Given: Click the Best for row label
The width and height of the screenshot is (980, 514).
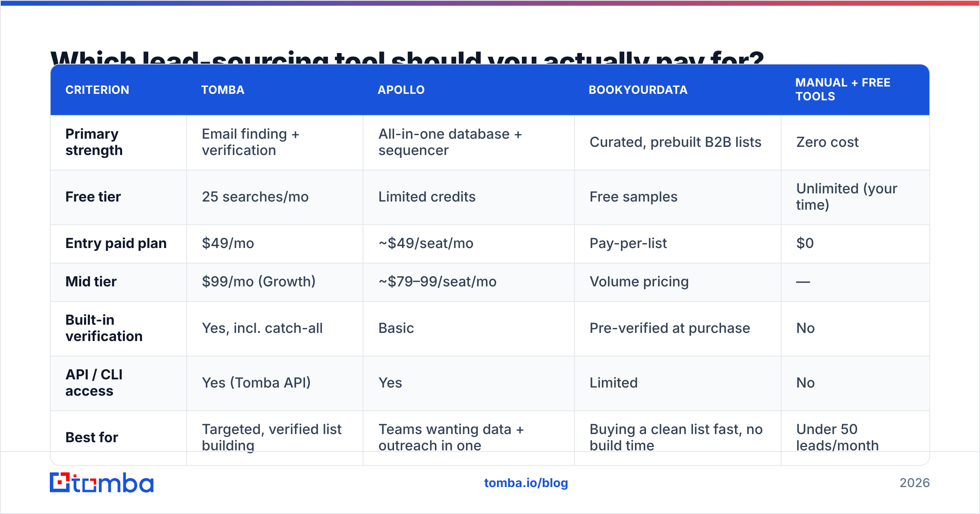Looking at the screenshot, I should [x=92, y=437].
